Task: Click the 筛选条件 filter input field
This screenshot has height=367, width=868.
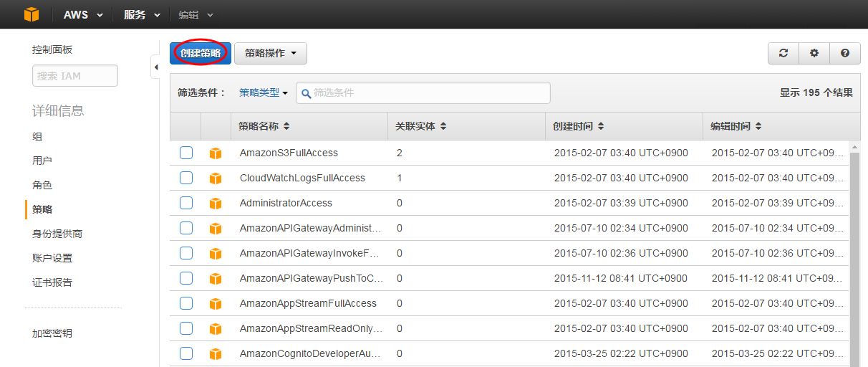Action: (x=423, y=92)
